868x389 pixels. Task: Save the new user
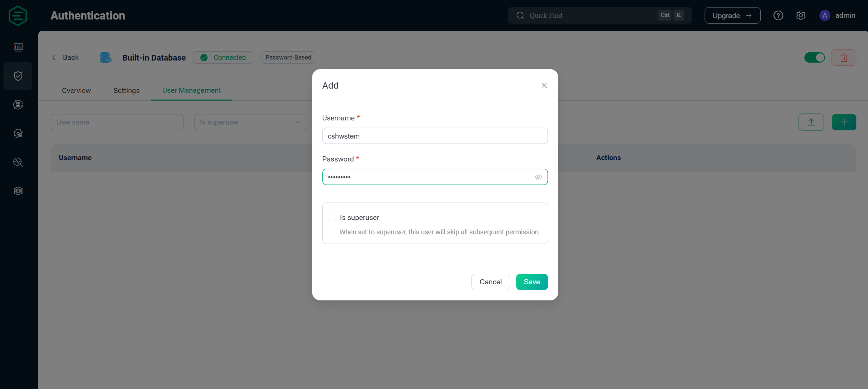pyautogui.click(x=532, y=282)
